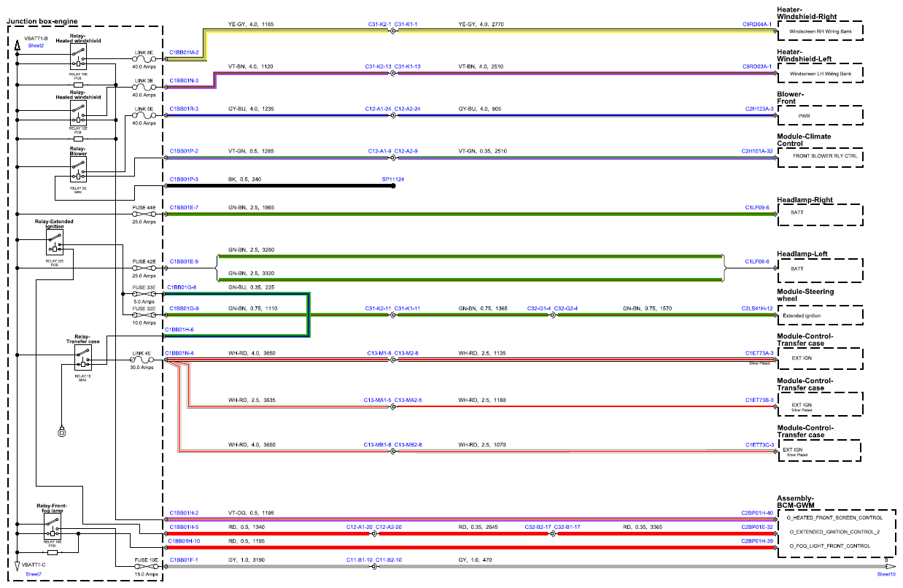Click the 'Junction box-engine' heading text
This screenshot has height=588, width=903.
coord(42,22)
